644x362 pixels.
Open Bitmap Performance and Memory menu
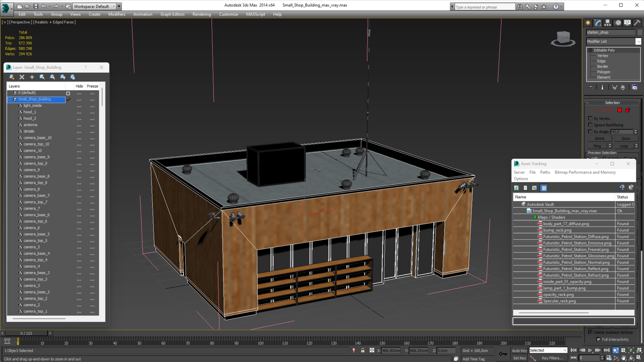tap(585, 172)
